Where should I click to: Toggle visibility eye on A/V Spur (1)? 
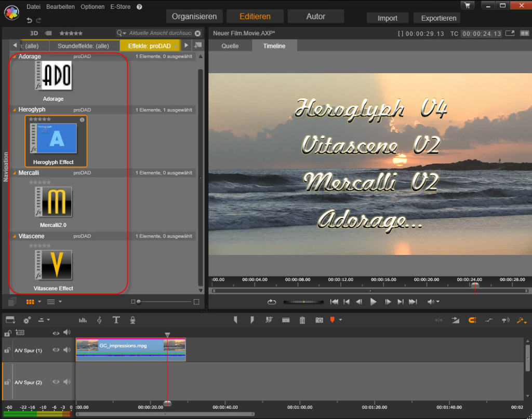tap(56, 350)
